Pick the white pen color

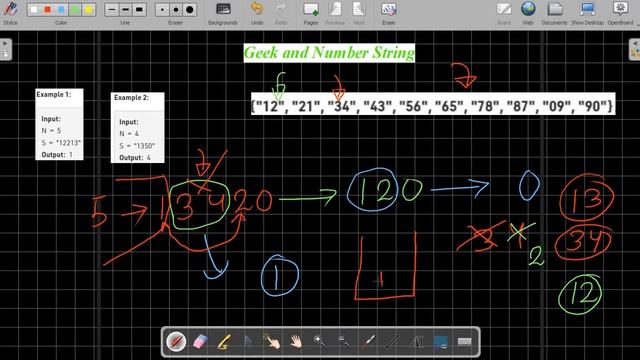pos(34,9)
